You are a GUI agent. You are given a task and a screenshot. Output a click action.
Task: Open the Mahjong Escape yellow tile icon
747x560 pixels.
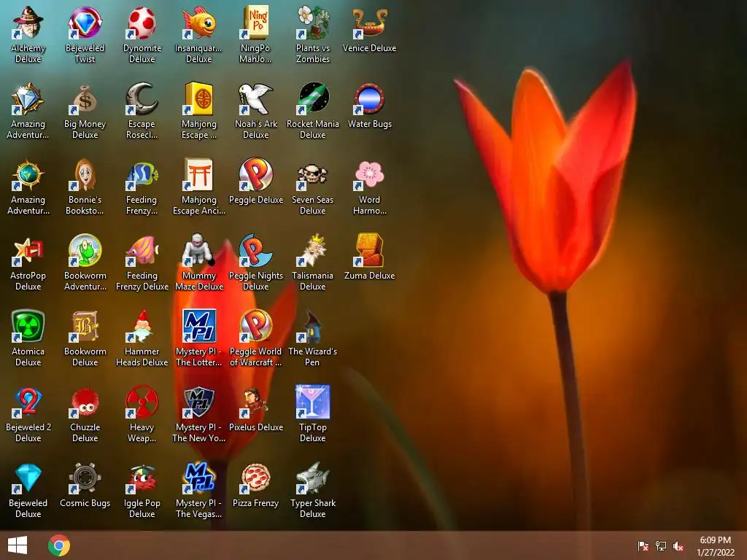click(198, 98)
